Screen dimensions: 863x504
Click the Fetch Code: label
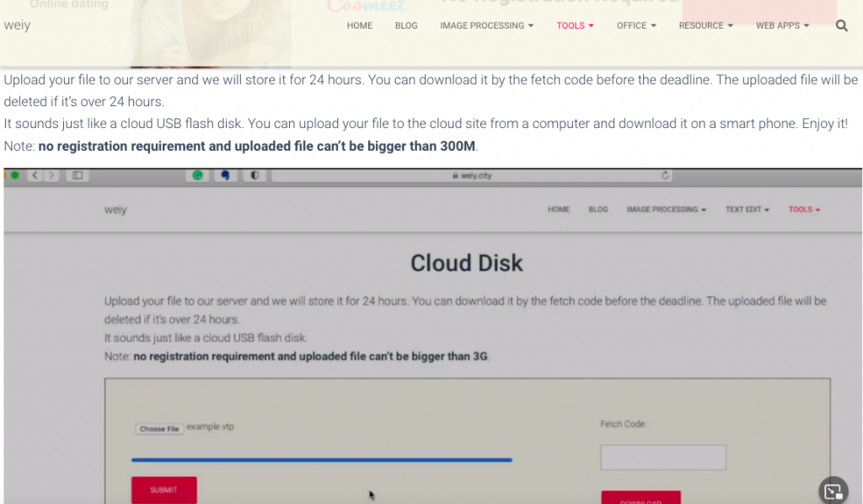(x=623, y=424)
